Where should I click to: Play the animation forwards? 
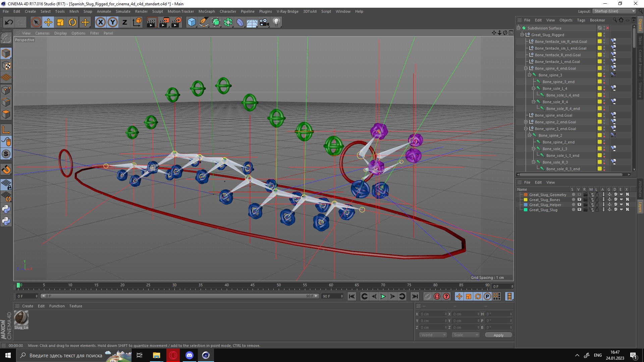[383, 296]
